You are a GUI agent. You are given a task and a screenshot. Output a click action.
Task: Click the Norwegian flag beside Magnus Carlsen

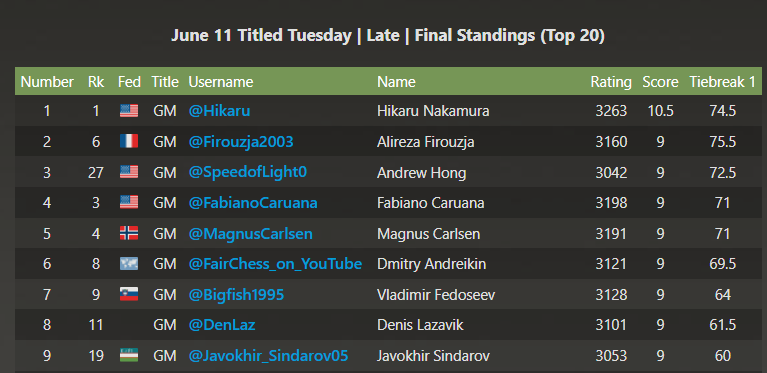(129, 233)
